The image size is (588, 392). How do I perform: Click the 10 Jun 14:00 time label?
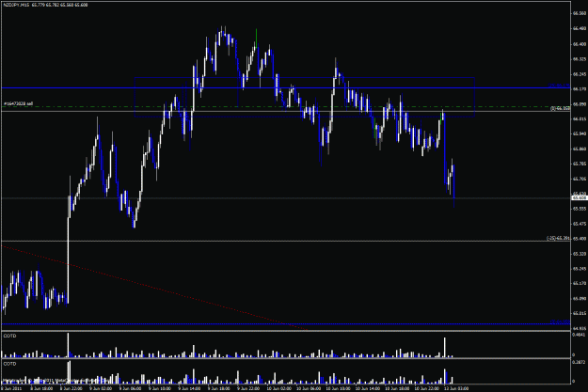[x=368, y=388]
